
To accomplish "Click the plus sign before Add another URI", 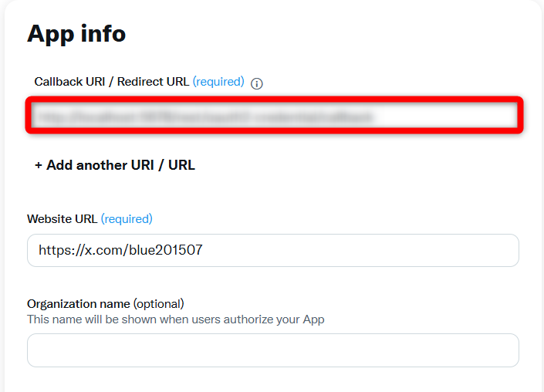I will tap(38, 165).
